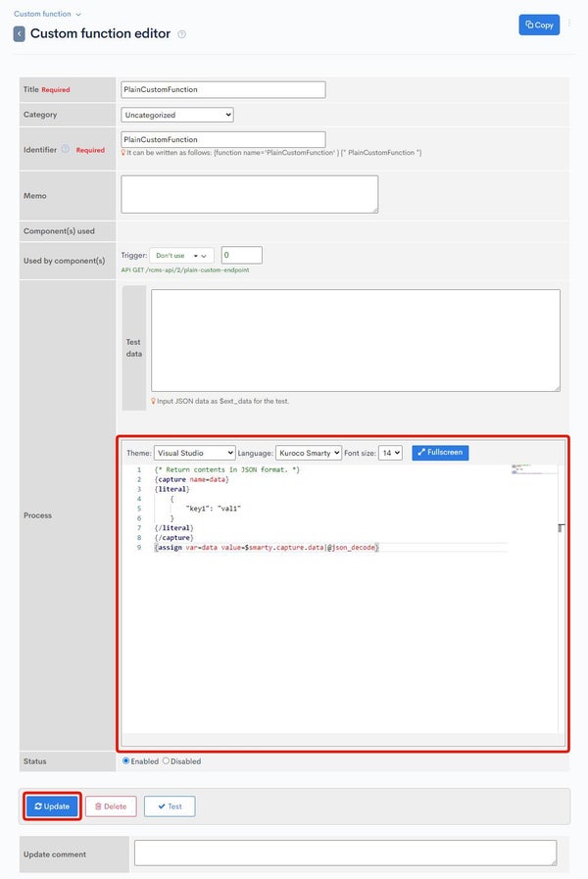Click the Update comment text field
This screenshot has width=588, height=879.
(x=345, y=854)
